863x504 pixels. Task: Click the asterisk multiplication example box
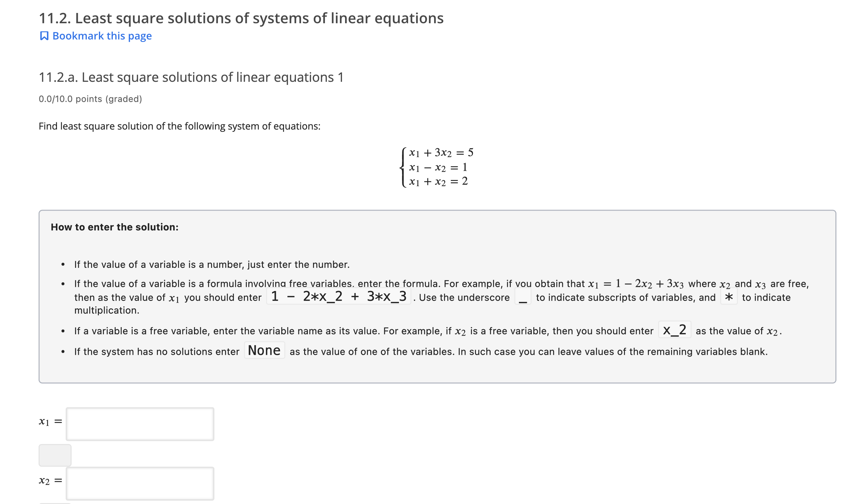[729, 297]
